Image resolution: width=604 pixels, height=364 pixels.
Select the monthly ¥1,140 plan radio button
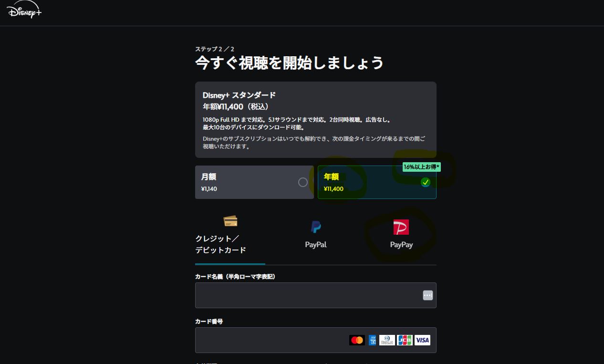(302, 182)
